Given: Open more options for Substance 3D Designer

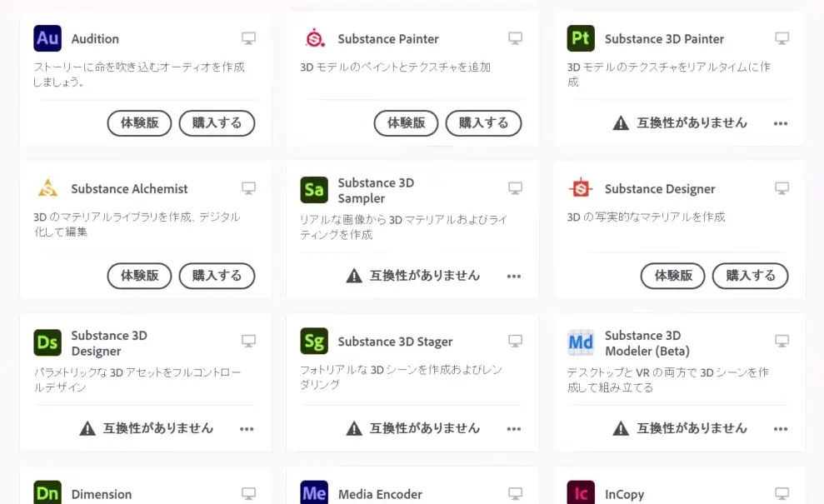Looking at the screenshot, I should coord(247,429).
